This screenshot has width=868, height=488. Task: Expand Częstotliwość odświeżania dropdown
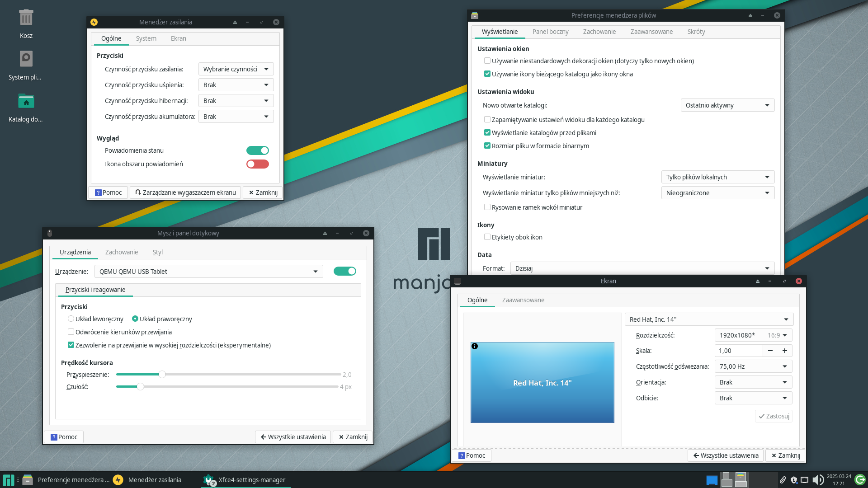click(x=753, y=366)
